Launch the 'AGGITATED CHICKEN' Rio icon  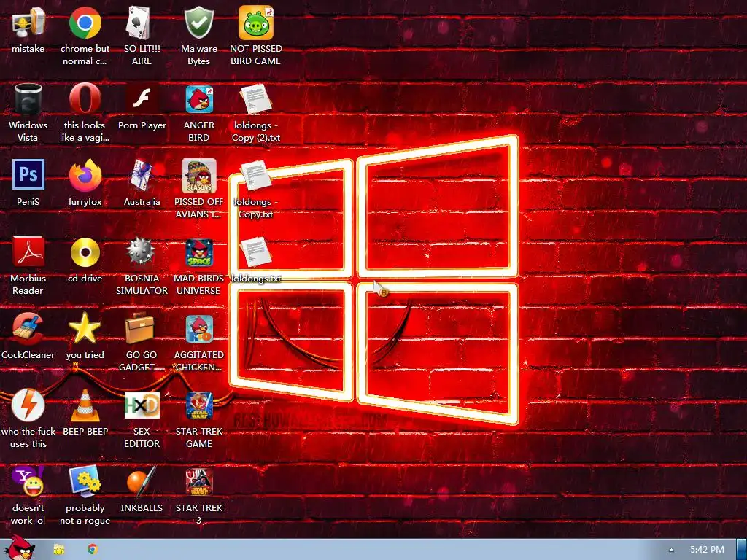pos(199,329)
